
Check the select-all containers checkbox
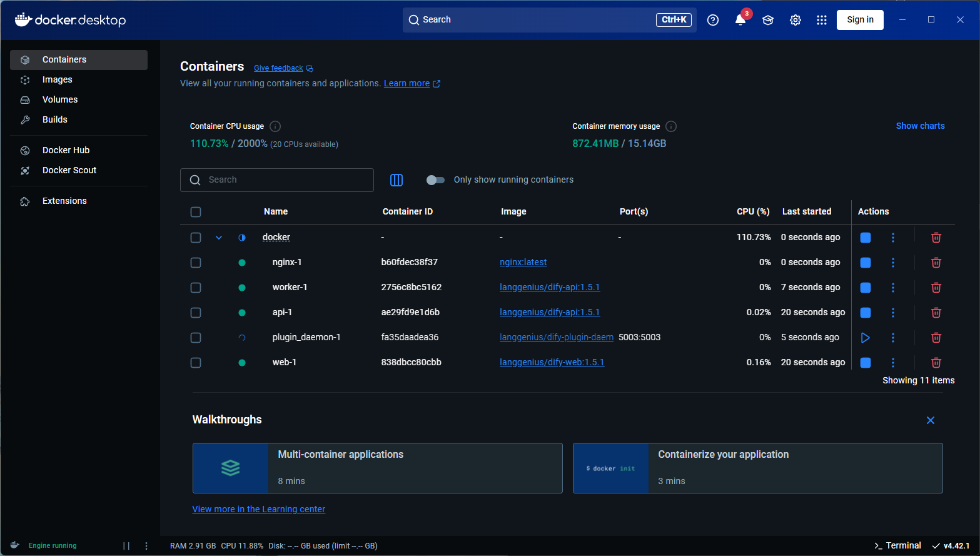coord(196,212)
